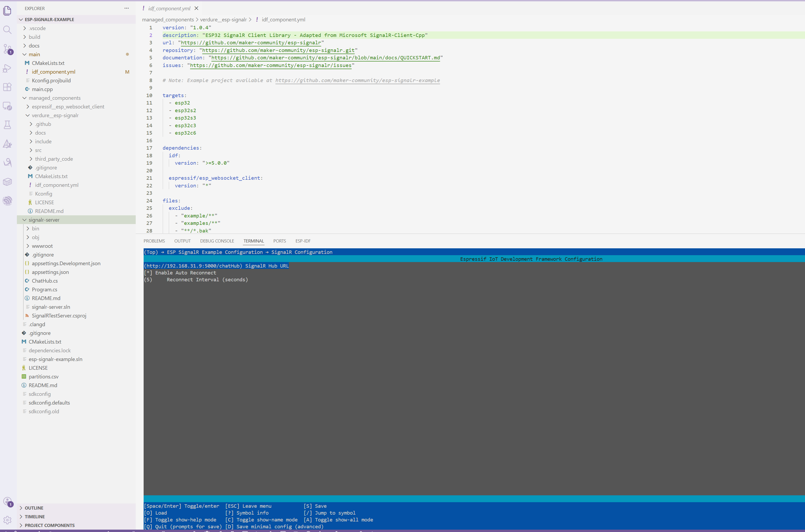
Task: Select the SignalR Hub URL entry
Action: pos(216,266)
